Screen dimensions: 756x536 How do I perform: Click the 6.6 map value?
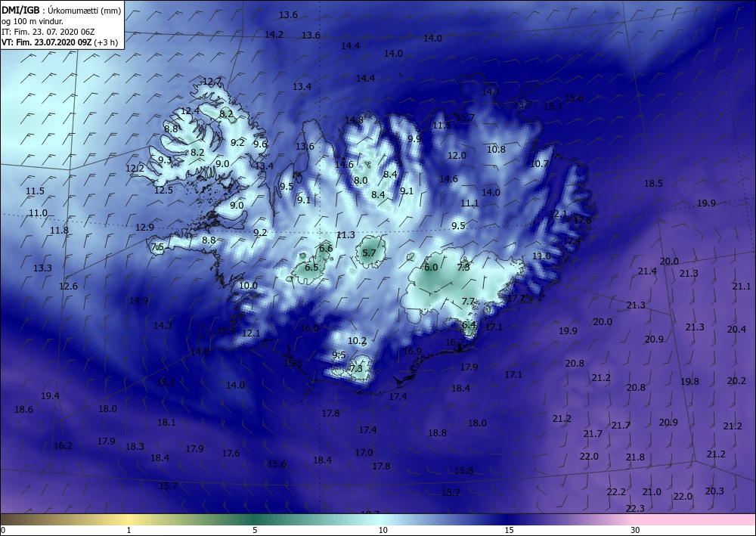point(326,248)
